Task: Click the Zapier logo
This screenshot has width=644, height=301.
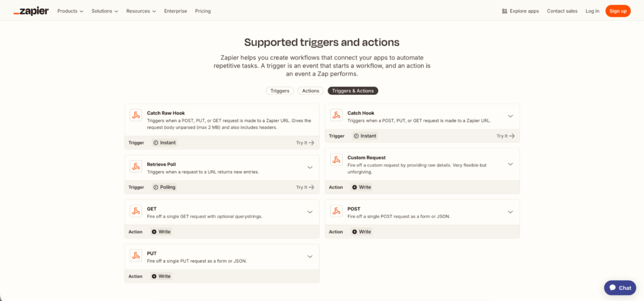Action: 31,11
